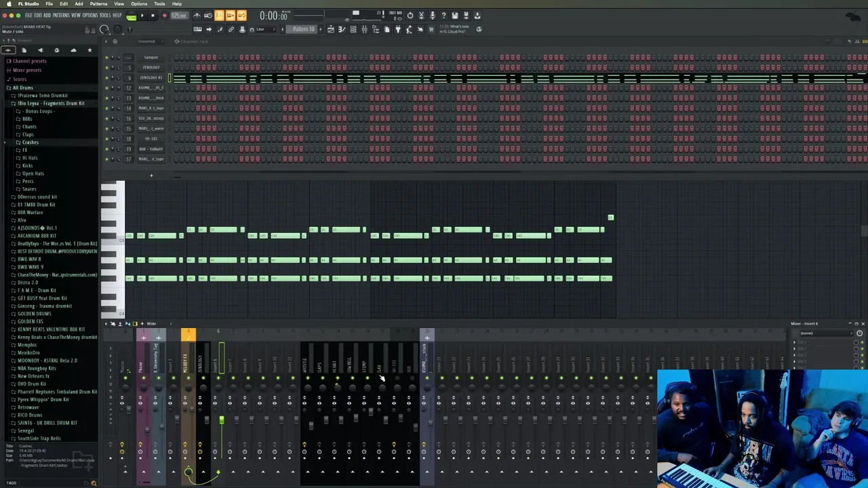Click the selected green fader of insert 6
868x488 pixels.
point(221,421)
